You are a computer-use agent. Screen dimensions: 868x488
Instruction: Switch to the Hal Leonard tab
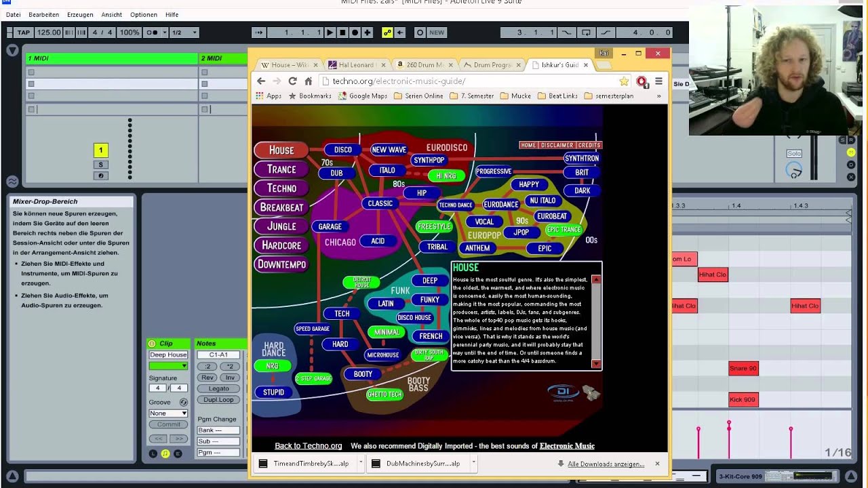point(355,65)
